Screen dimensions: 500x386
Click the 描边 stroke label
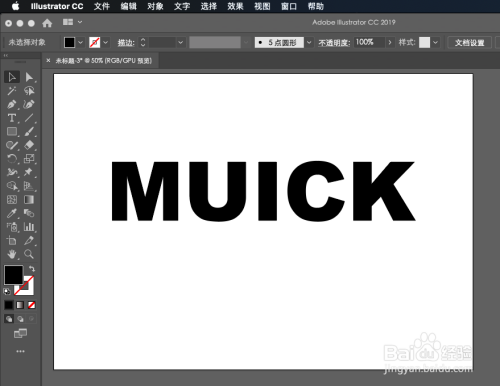(126, 43)
